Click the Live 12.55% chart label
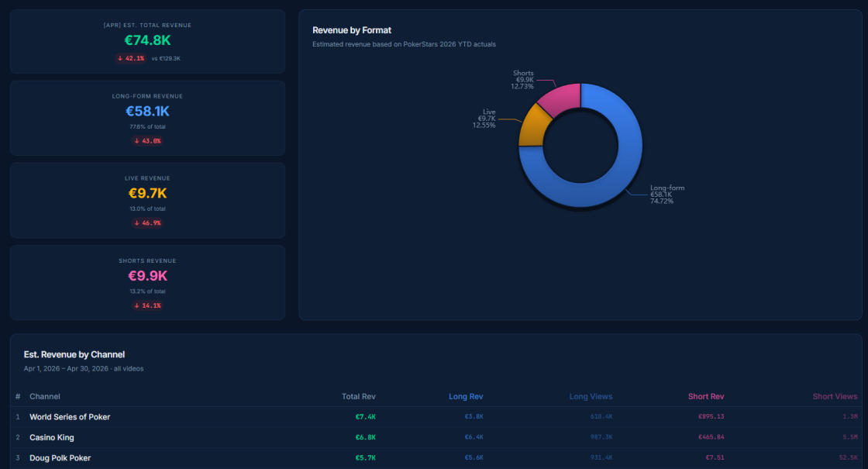Screen dimensions: 868x469 point(484,119)
